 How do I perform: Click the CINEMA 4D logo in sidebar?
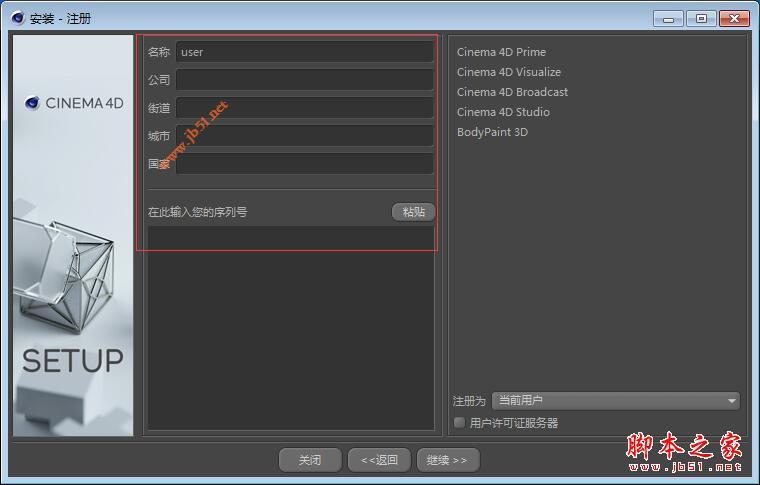point(74,103)
